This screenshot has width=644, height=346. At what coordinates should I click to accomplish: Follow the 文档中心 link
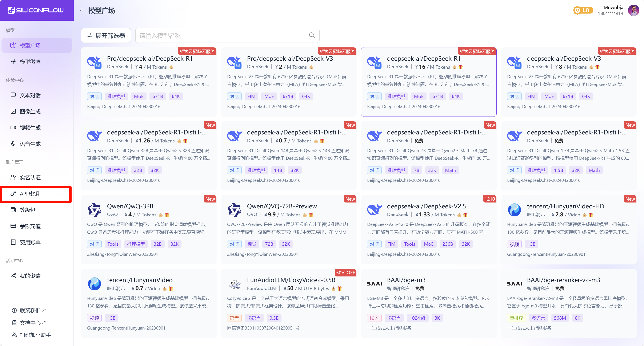point(29,323)
